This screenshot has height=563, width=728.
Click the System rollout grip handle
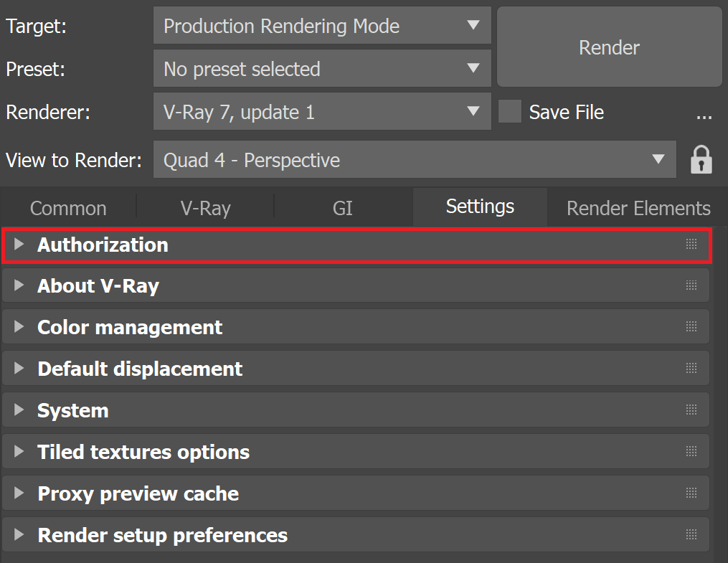(691, 410)
